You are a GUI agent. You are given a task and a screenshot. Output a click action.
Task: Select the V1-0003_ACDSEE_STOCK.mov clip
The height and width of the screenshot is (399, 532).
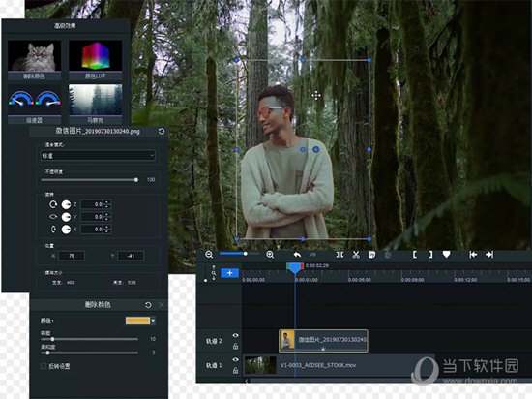click(340, 365)
